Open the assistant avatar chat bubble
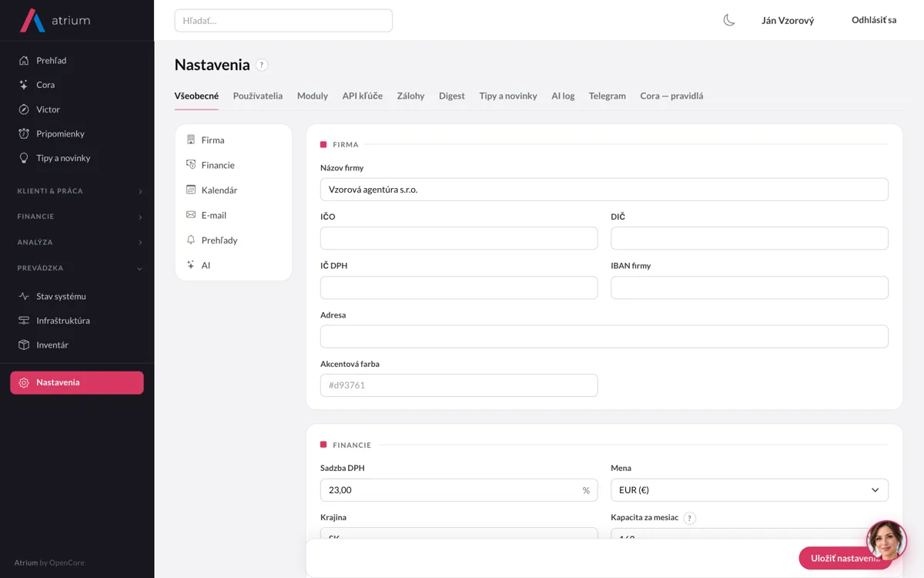 click(886, 540)
